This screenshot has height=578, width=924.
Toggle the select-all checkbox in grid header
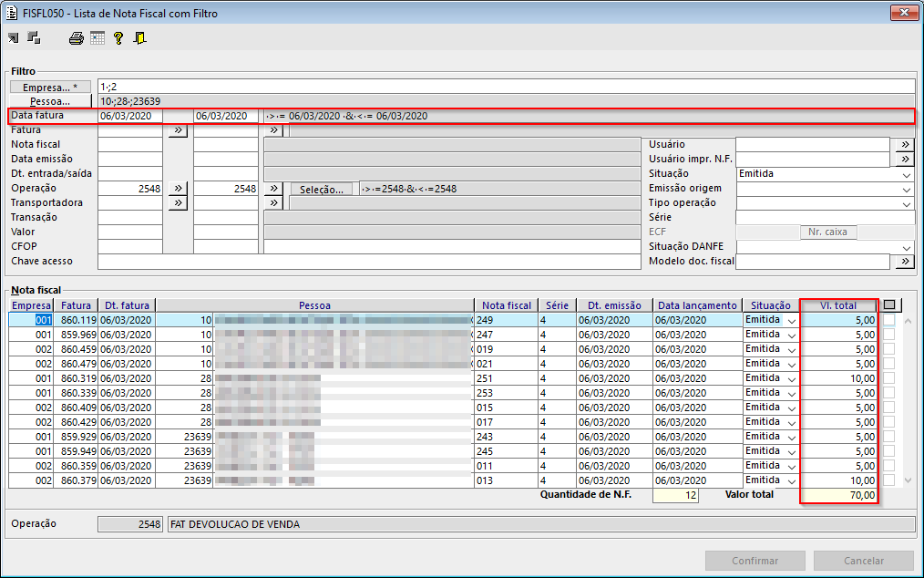tap(889, 304)
